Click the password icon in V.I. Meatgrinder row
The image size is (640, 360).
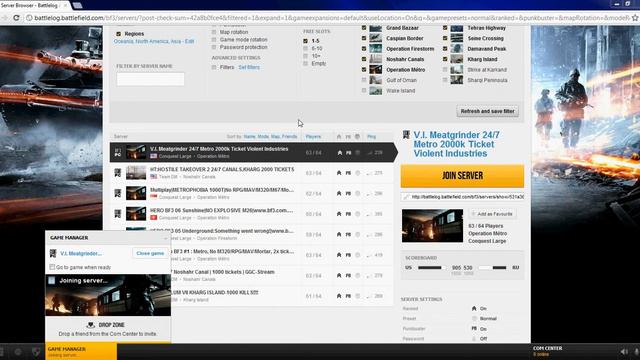(x=358, y=153)
